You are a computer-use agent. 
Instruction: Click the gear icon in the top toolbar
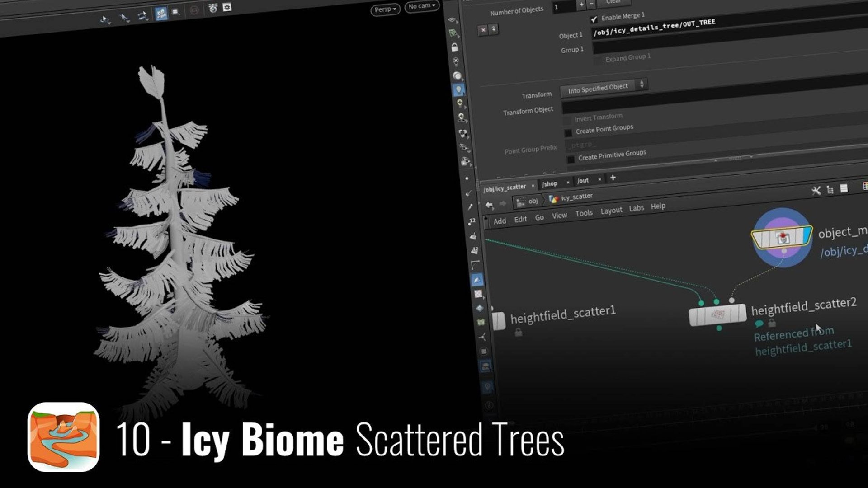coord(228,8)
